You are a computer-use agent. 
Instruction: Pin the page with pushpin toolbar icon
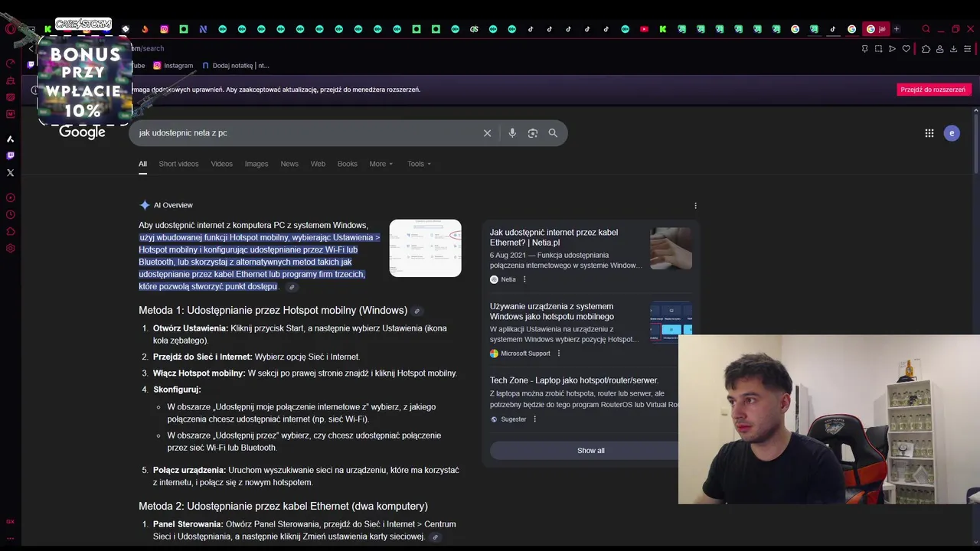(864, 48)
